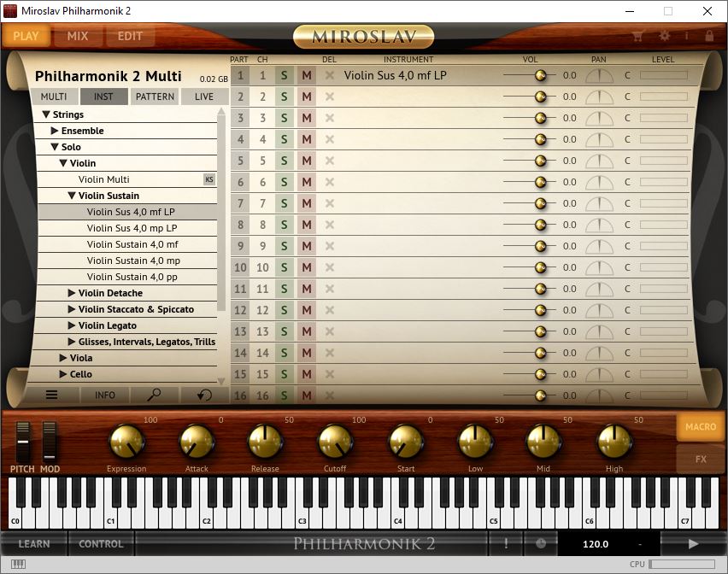Click the play transport button
The width and height of the screenshot is (728, 574).
coord(693,543)
